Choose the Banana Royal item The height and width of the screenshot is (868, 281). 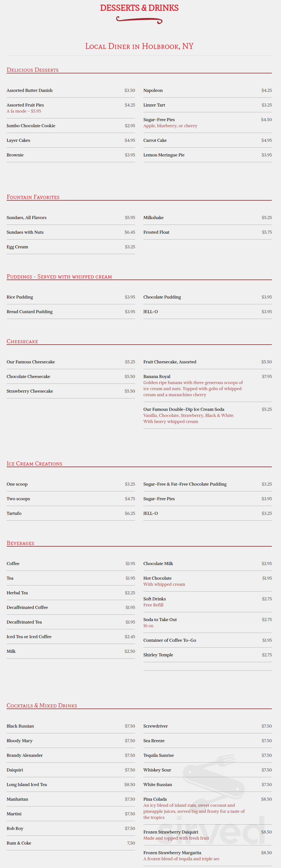157,376
